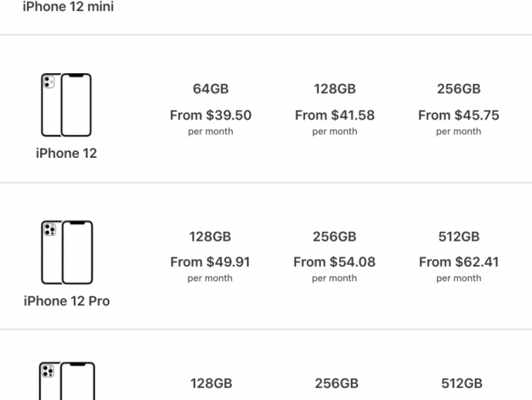Viewport: 532px width, 400px height.
Task: Open the iPhone 12 Pro label
Action: pos(66,301)
